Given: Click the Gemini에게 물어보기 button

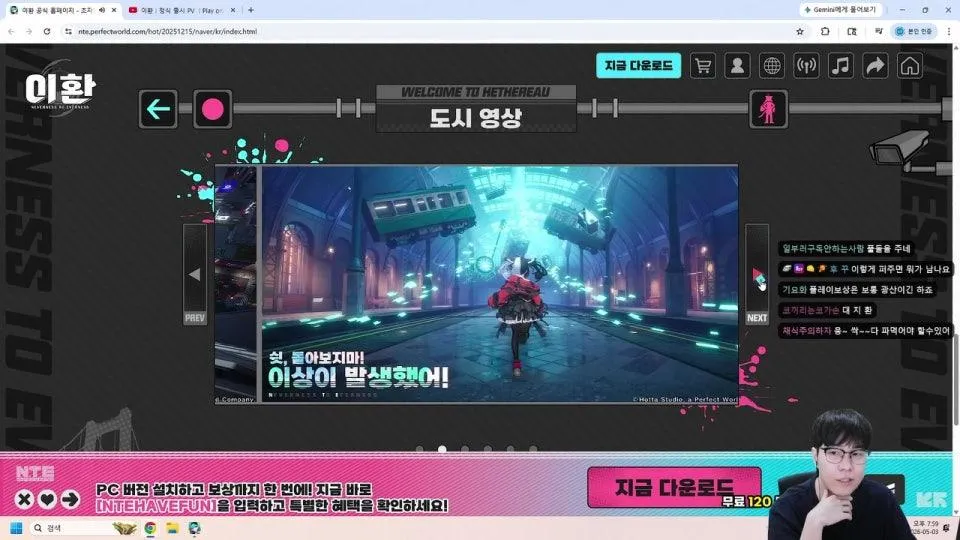Looking at the screenshot, I should coord(840,10).
